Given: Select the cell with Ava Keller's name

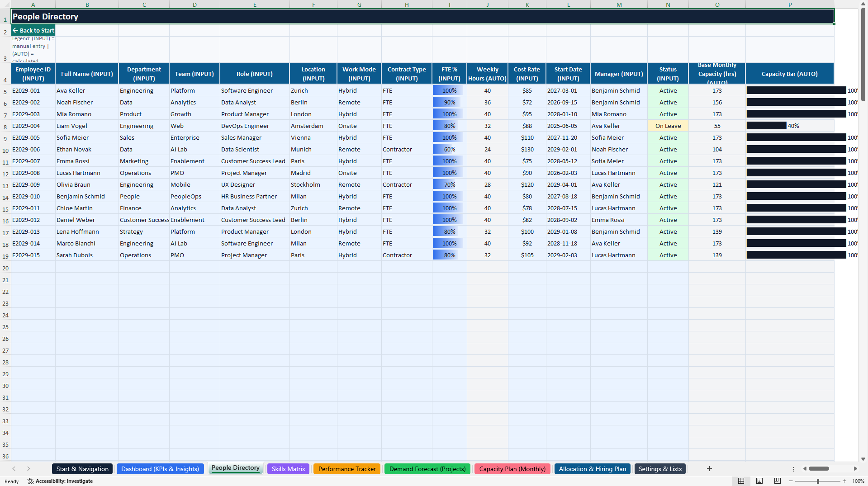Looking at the screenshot, I should click(x=87, y=91).
